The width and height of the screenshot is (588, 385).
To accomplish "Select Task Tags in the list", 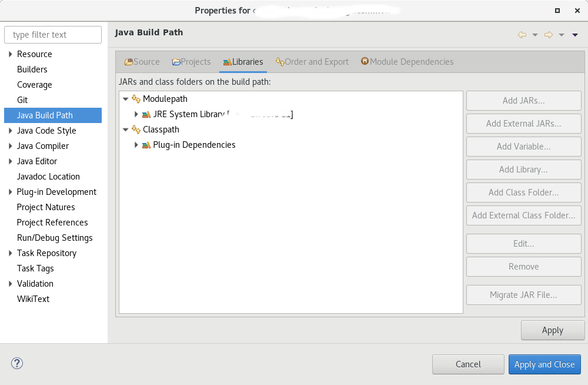I will 35,268.
